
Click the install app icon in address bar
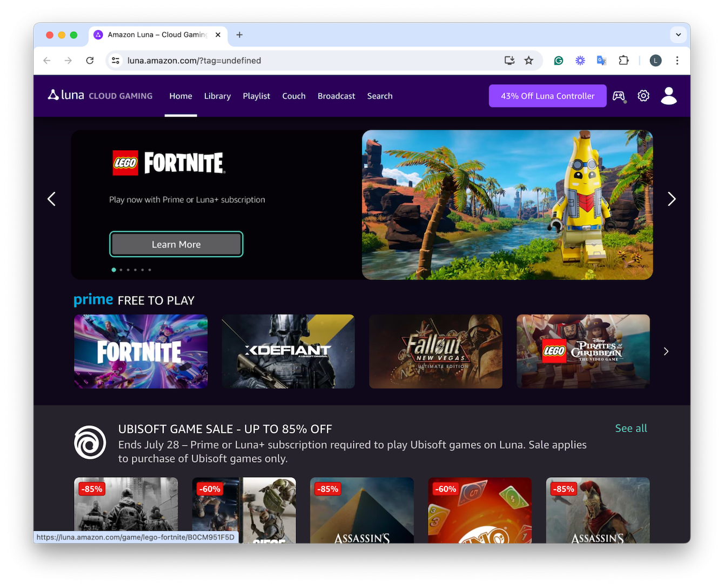tap(509, 61)
